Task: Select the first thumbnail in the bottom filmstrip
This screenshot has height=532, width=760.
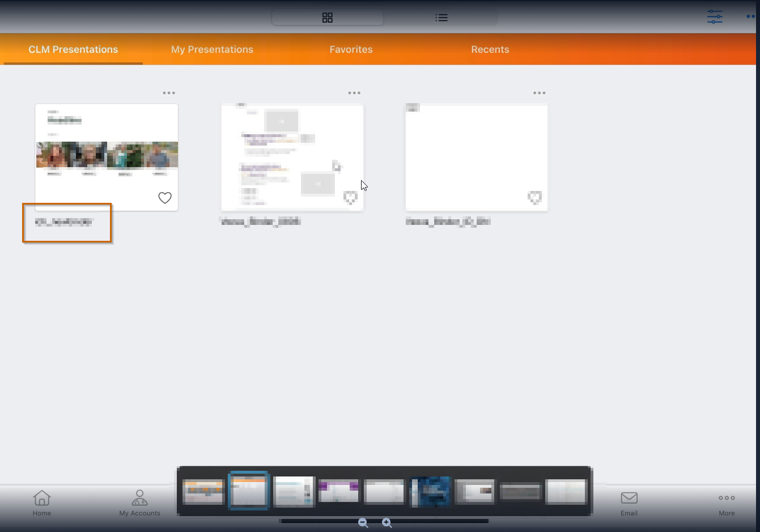Action: coord(203,492)
